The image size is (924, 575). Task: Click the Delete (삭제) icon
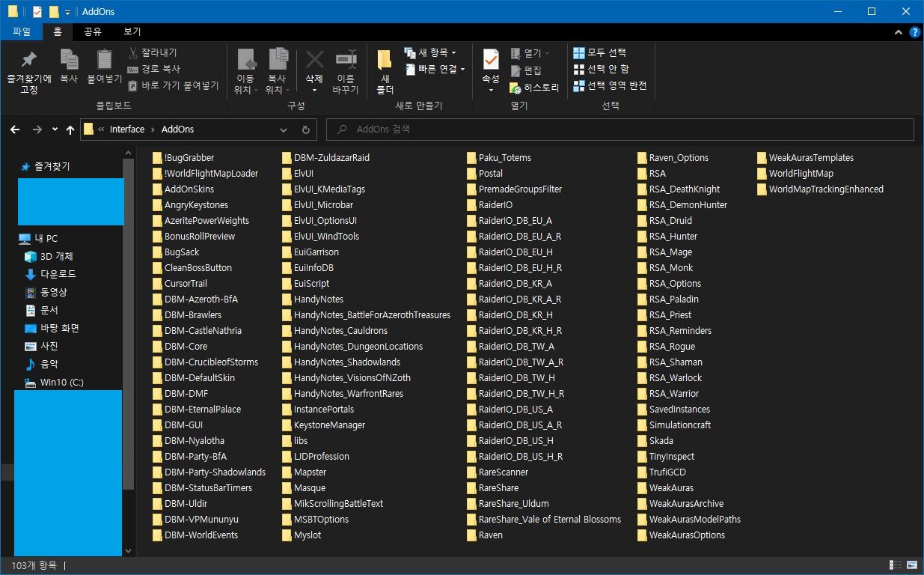tap(314, 60)
